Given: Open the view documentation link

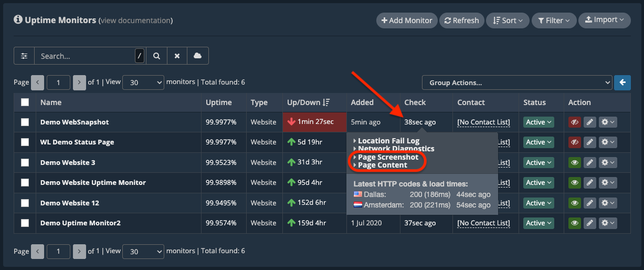Looking at the screenshot, I should 135,20.
